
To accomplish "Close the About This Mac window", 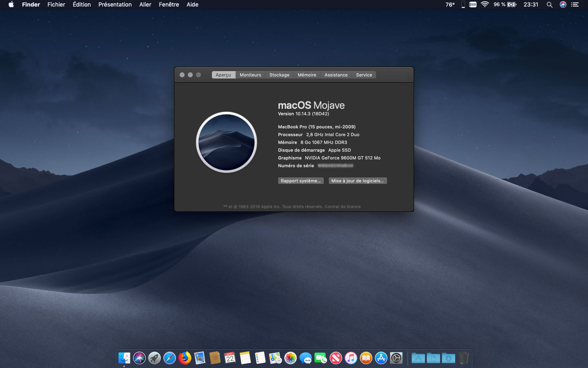I will (182, 75).
